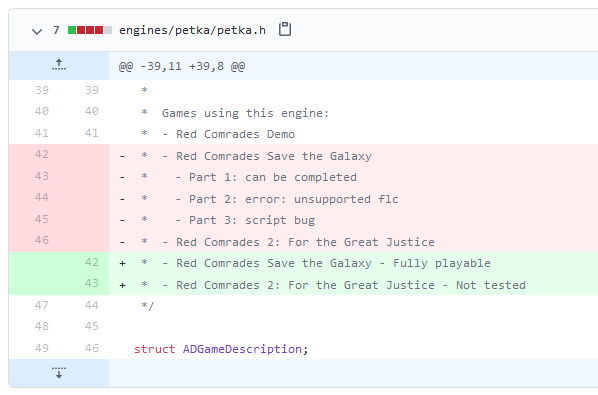Viewport: 598px width, 395px height.
Task: Expand hidden lines above the diff
Action: point(59,66)
